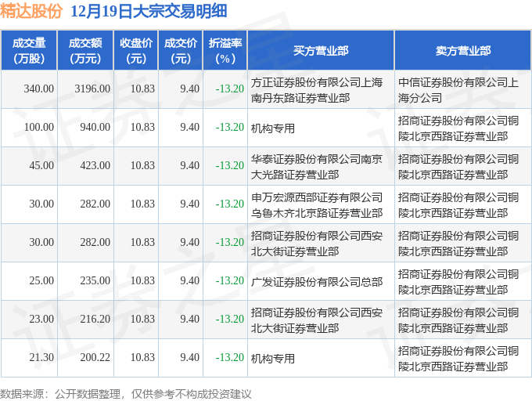
Task: Click the 12月19日大宗交易明细 heading
Action: coord(149,11)
